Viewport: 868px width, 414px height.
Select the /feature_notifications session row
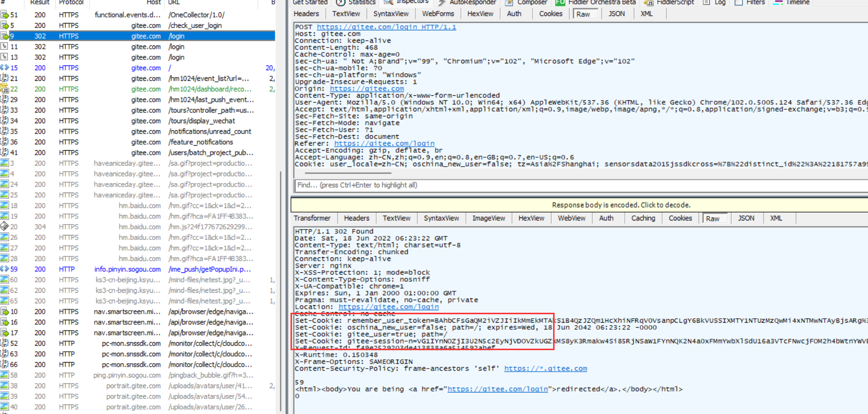[x=138, y=142]
